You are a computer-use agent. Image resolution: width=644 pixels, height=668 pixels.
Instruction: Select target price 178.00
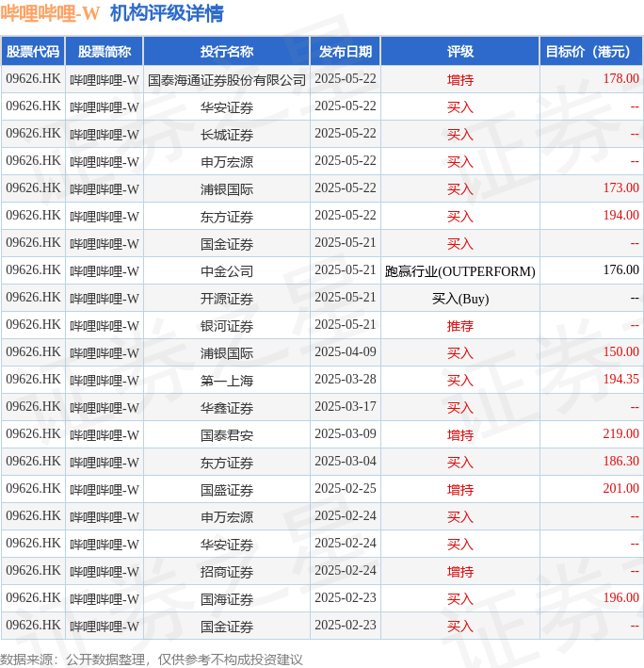click(621, 79)
